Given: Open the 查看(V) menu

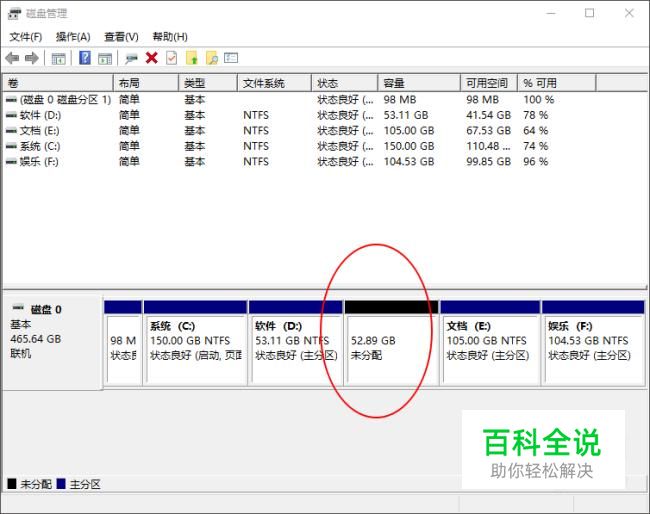Looking at the screenshot, I should click(121, 37).
